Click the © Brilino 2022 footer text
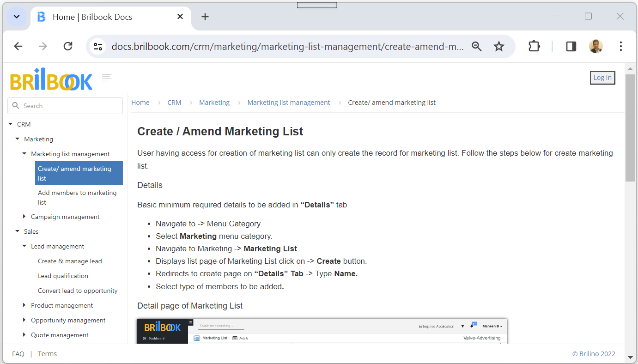The height and width of the screenshot is (364, 638). pyautogui.click(x=594, y=354)
